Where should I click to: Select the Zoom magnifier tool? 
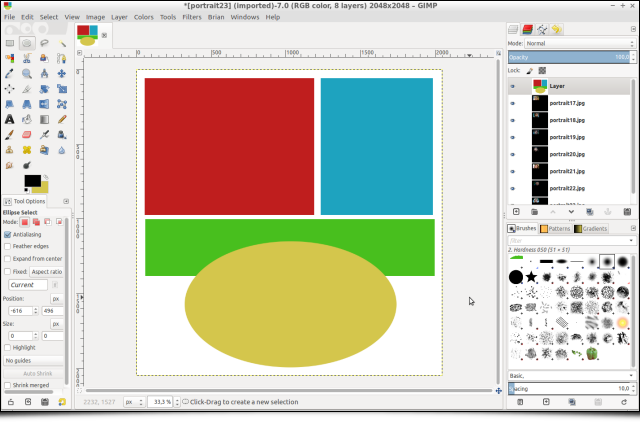(x=27, y=74)
